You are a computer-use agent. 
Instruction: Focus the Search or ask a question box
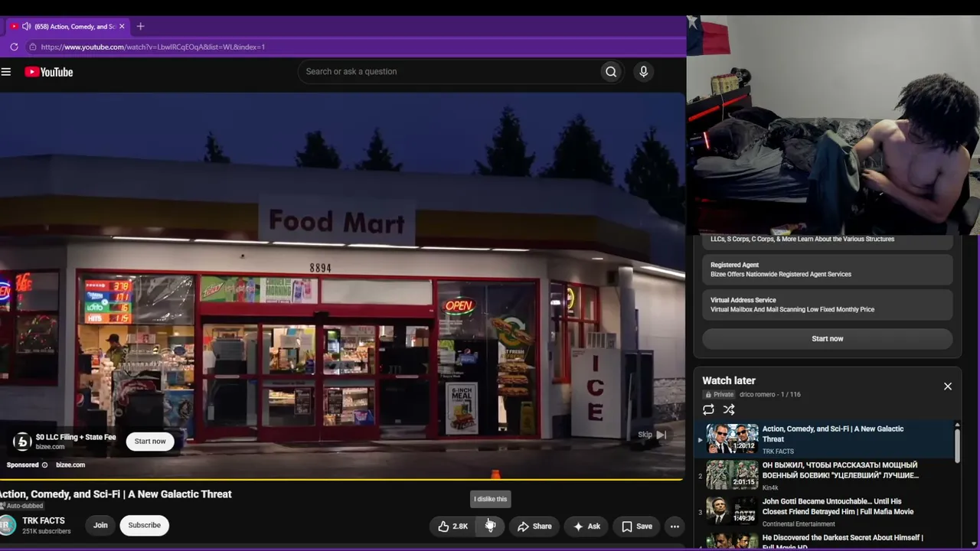(450, 72)
